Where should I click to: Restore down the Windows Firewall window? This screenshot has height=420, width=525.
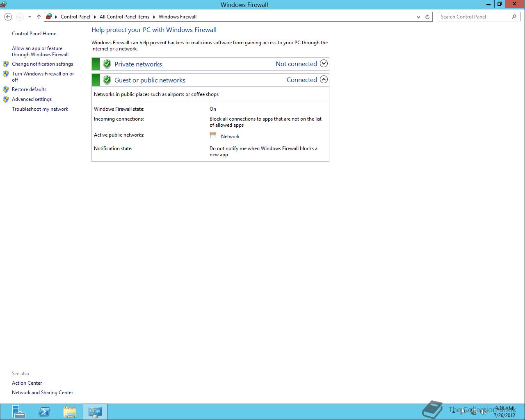[x=499, y=4]
